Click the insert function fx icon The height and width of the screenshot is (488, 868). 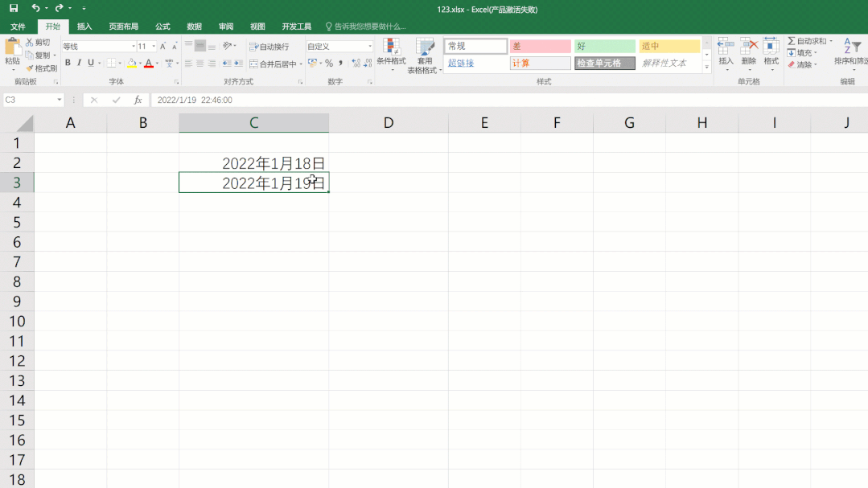click(138, 100)
